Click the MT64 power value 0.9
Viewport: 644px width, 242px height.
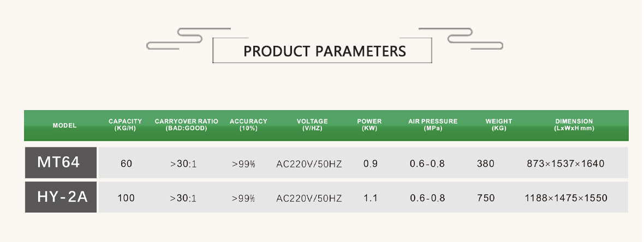371,164
